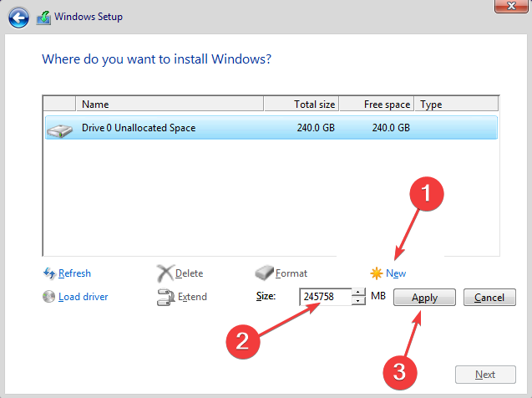Decrease size with the down spinner arrow
The image size is (532, 398).
point(358,301)
